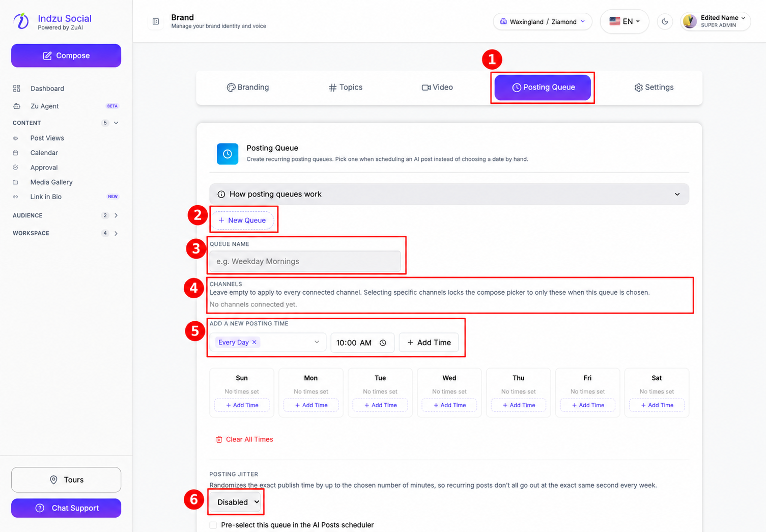Open the Posting Jitter Disabled dropdown
The width and height of the screenshot is (766, 532).
pos(237,502)
